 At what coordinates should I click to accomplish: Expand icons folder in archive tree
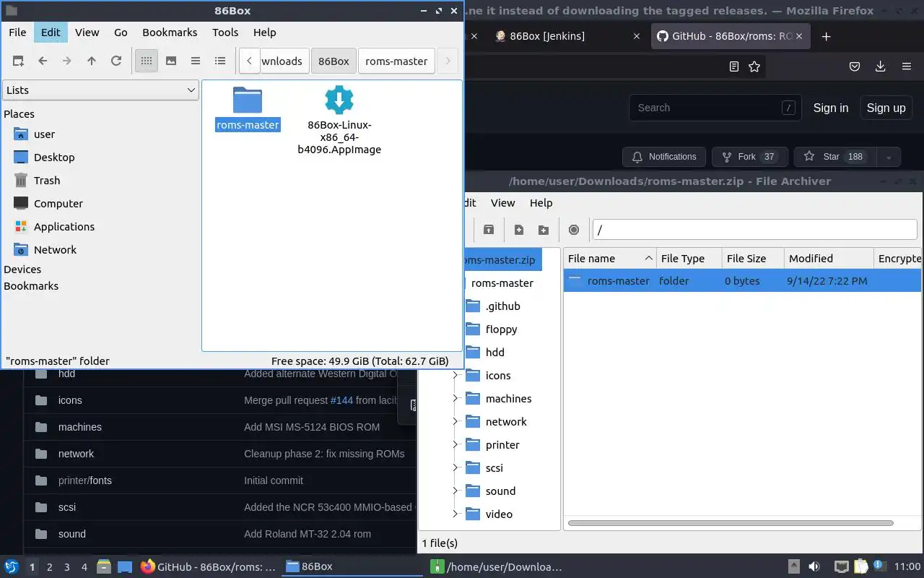click(456, 376)
